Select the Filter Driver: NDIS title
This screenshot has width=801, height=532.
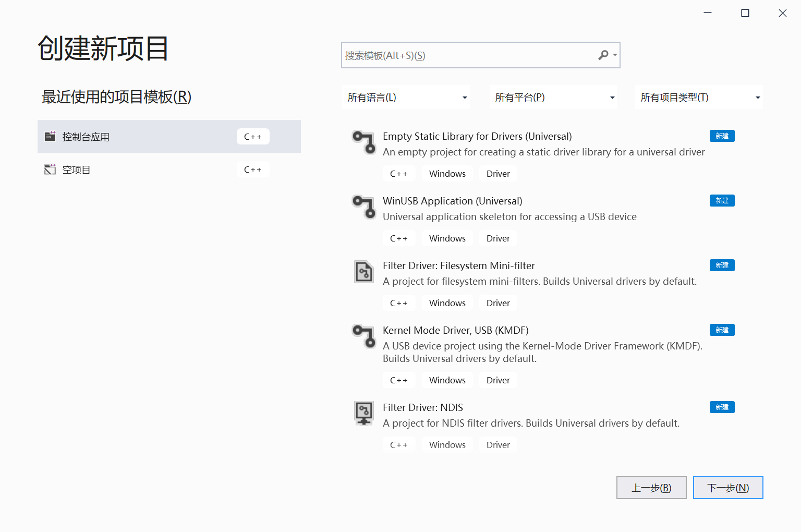423,407
